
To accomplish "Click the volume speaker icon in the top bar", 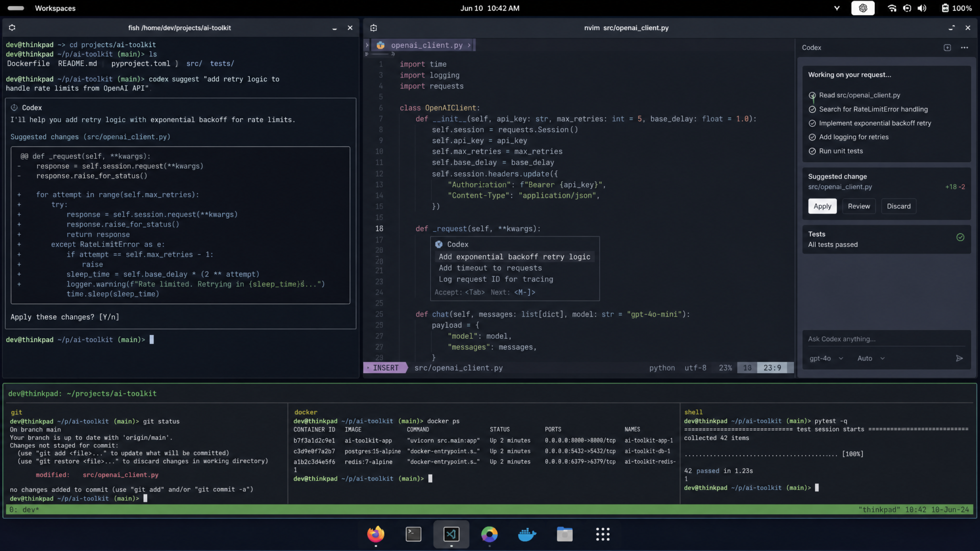I will pos(922,8).
